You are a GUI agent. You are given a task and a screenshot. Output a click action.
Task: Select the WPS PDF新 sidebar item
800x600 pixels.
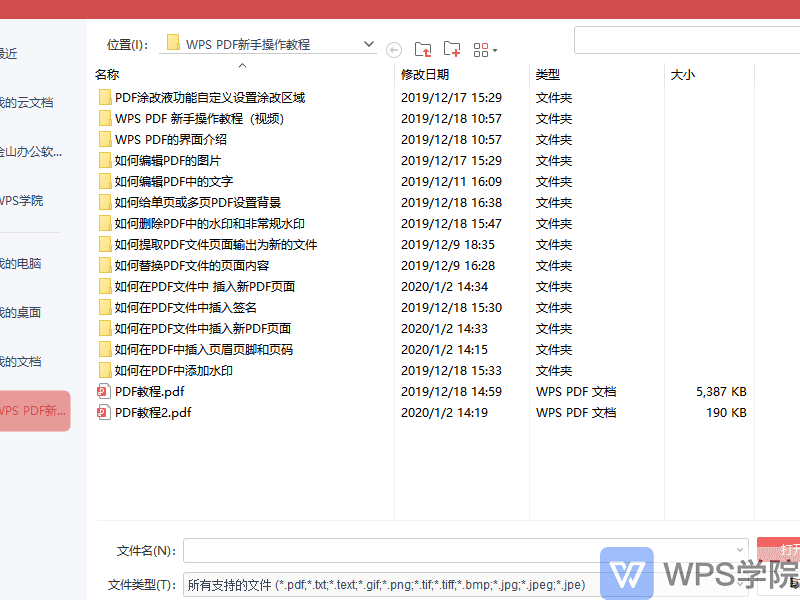(x=33, y=411)
